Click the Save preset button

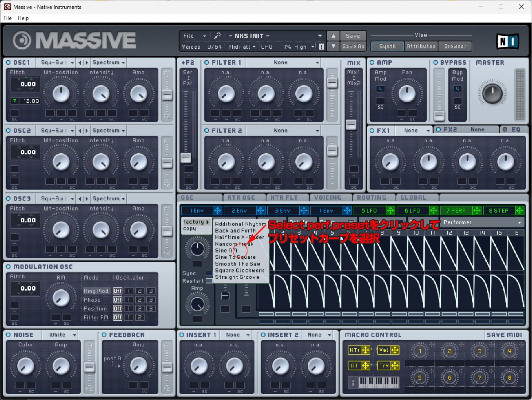click(353, 36)
